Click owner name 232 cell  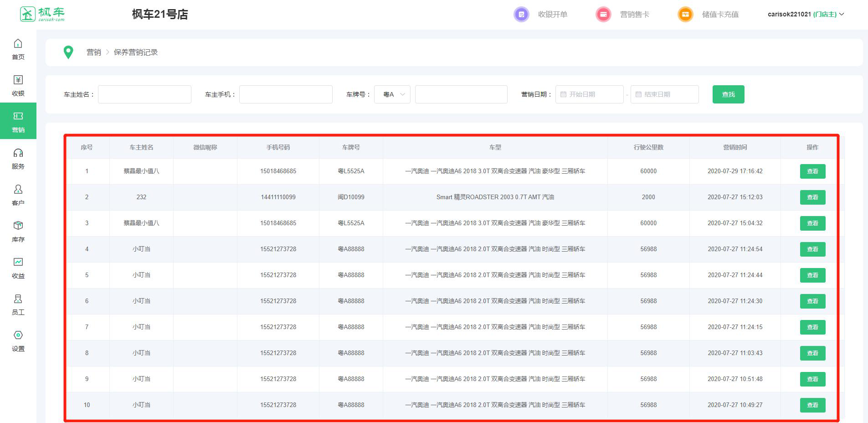point(141,197)
